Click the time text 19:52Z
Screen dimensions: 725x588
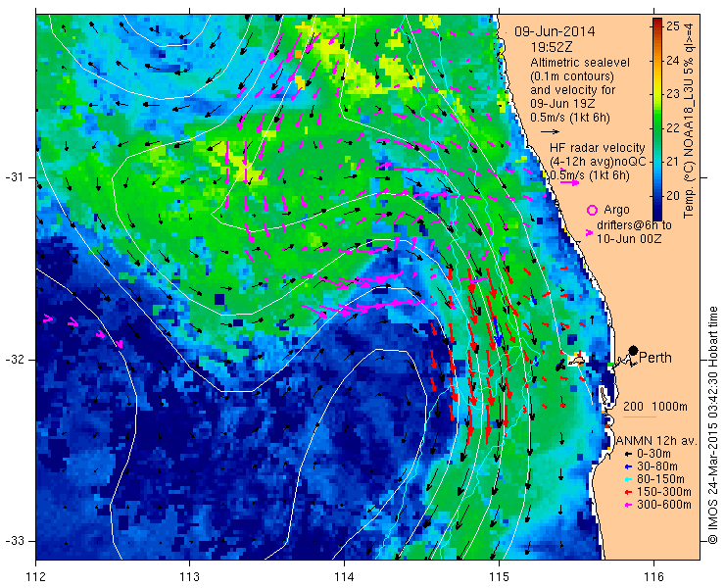[550, 47]
